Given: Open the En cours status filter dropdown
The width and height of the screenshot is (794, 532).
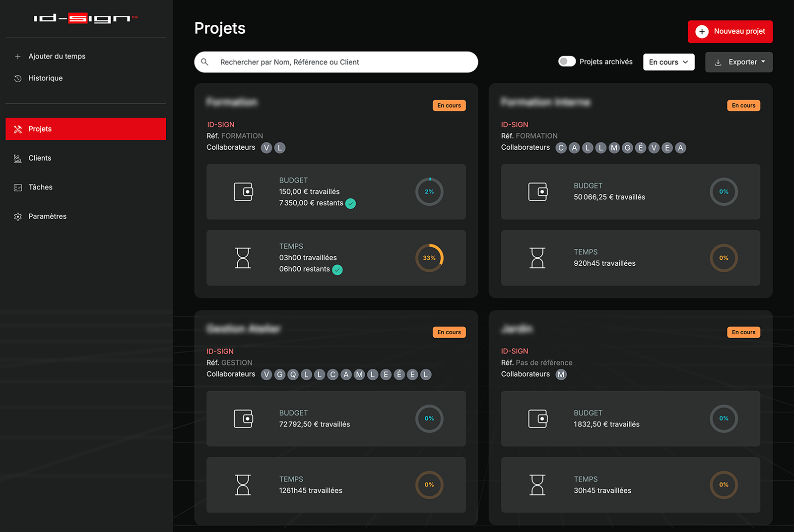Looking at the screenshot, I should click(x=668, y=62).
